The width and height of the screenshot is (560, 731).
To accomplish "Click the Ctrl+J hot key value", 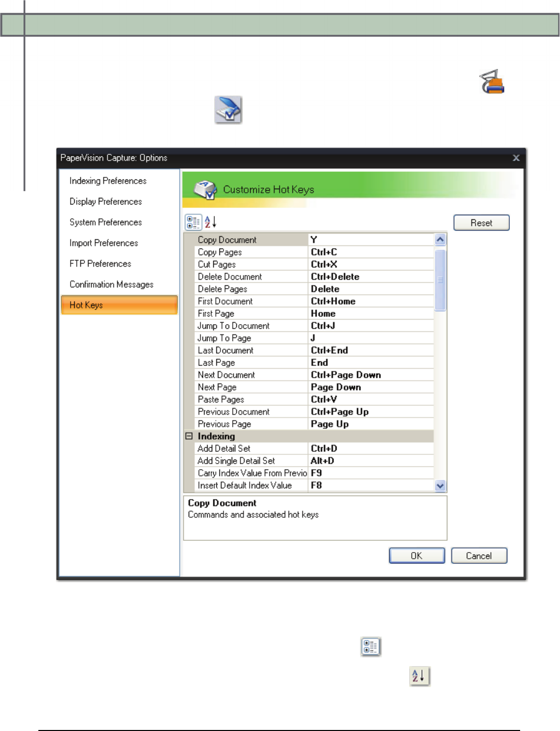I will click(x=371, y=326).
